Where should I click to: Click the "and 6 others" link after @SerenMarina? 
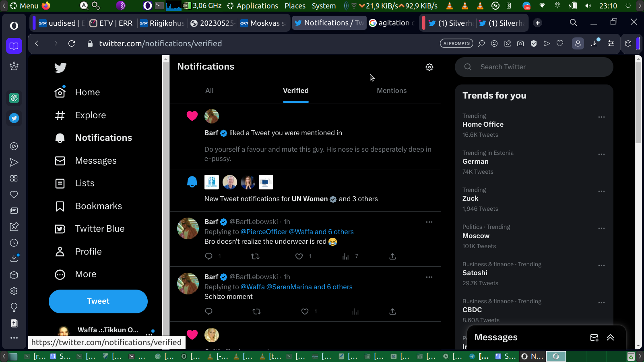(333, 287)
